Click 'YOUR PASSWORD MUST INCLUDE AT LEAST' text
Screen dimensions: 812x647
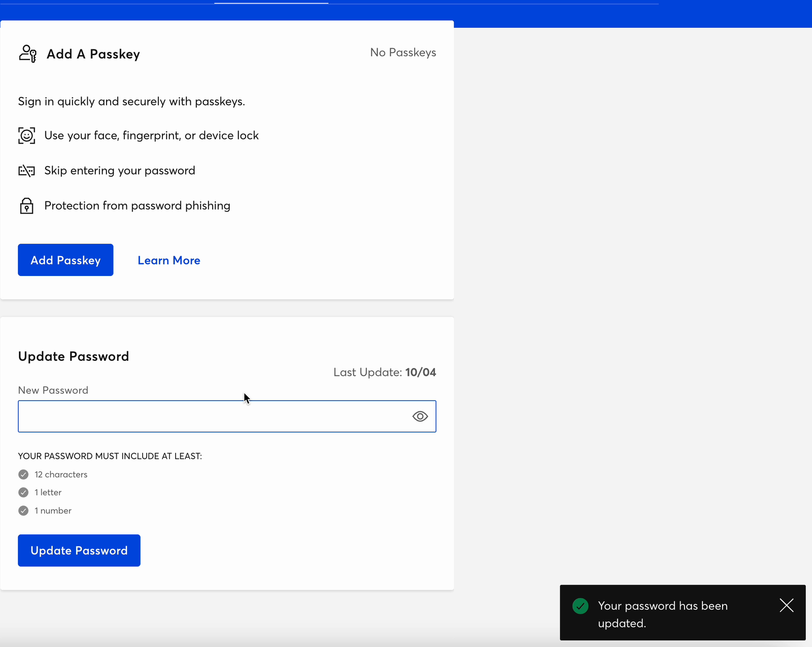[x=110, y=456]
